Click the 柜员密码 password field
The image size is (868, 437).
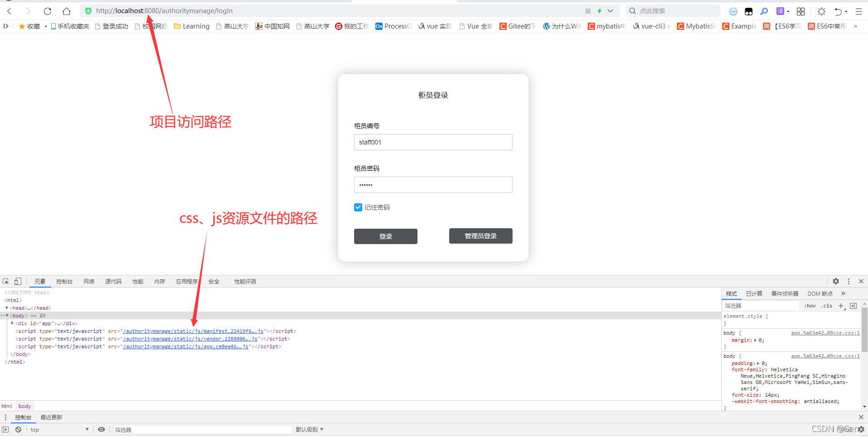(433, 185)
